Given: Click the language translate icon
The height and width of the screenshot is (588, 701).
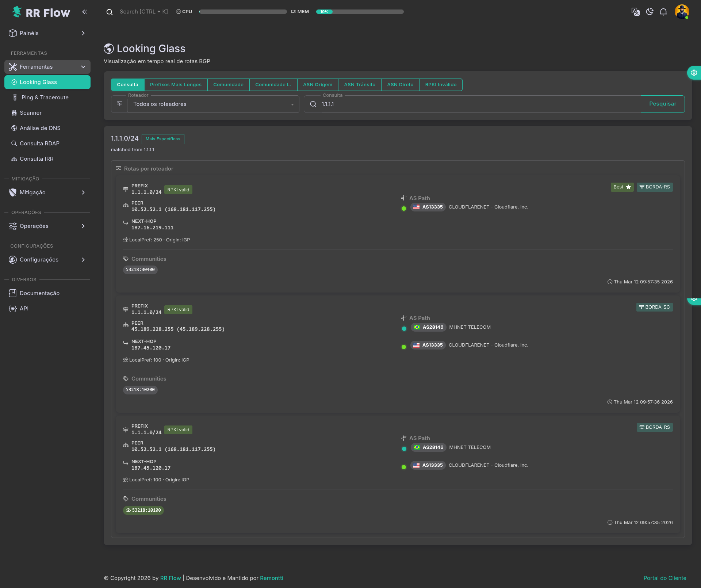Looking at the screenshot, I should click(635, 12).
